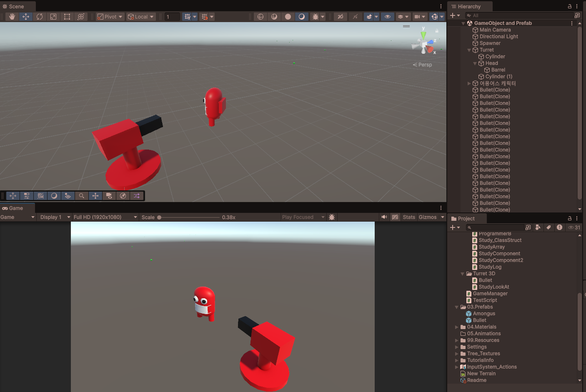Open the Game view type dropdown
This screenshot has height=392, width=586.
coord(18,217)
